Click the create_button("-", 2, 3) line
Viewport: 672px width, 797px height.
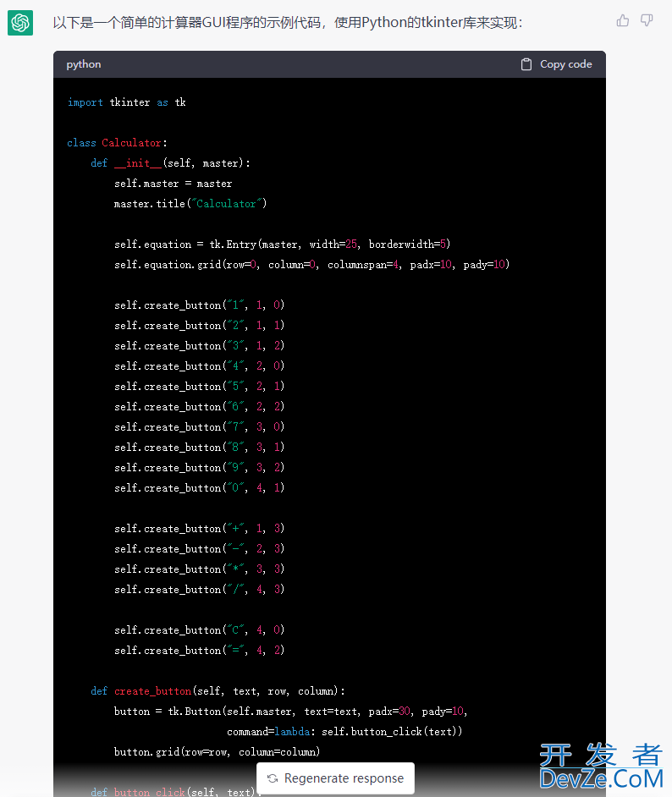(199, 549)
